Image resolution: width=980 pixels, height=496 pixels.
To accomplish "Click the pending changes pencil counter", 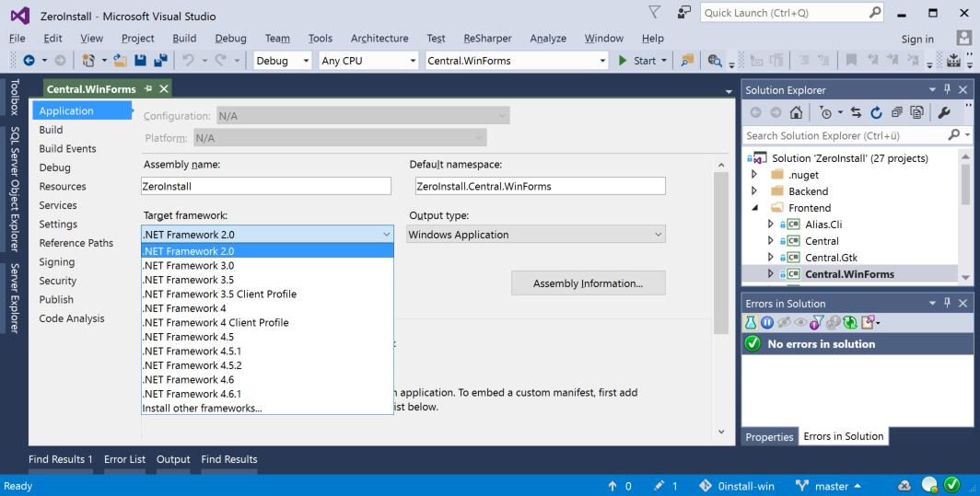I will [x=666, y=486].
